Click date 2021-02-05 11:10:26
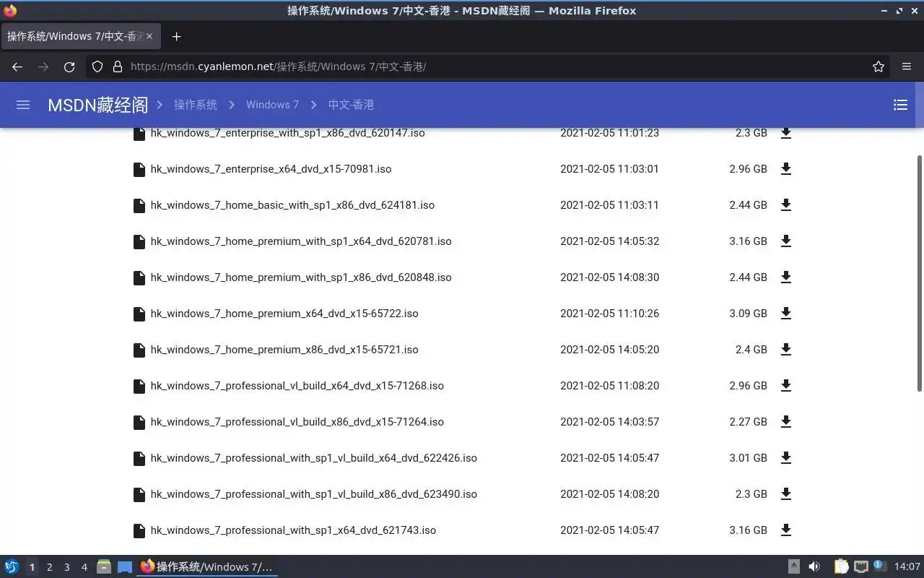 click(609, 314)
